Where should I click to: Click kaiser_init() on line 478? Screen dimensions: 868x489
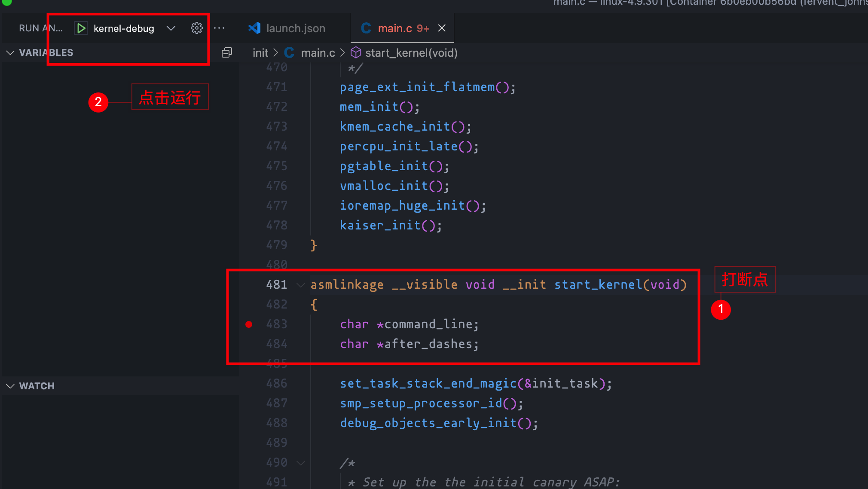tap(391, 226)
